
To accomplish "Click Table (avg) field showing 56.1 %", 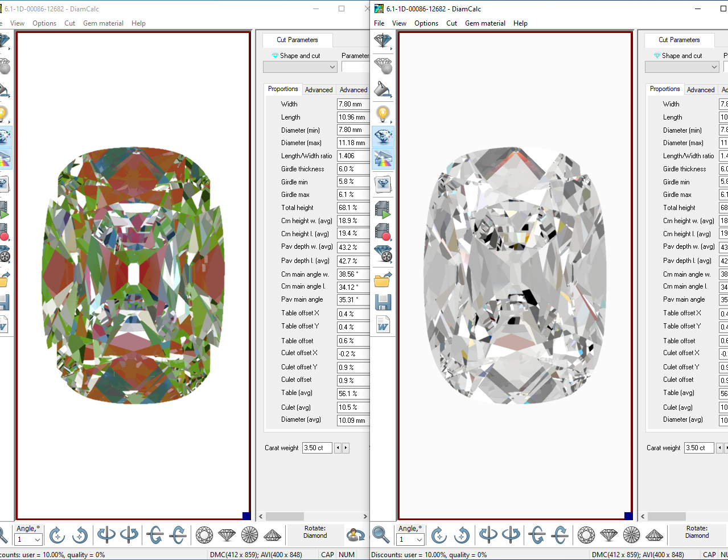I will [353, 393].
